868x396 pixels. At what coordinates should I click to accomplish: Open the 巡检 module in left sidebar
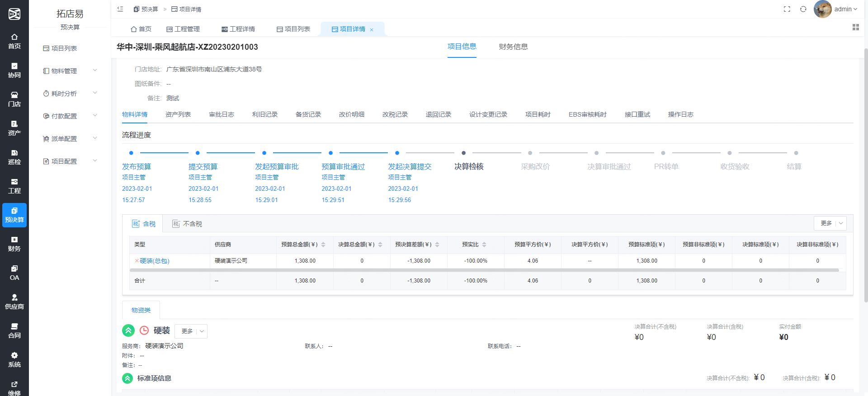[14, 157]
